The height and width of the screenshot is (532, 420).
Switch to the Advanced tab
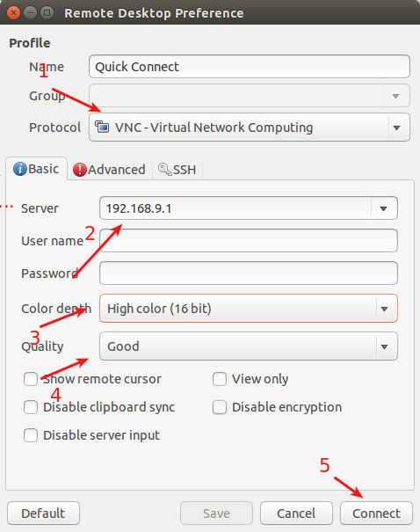110,170
